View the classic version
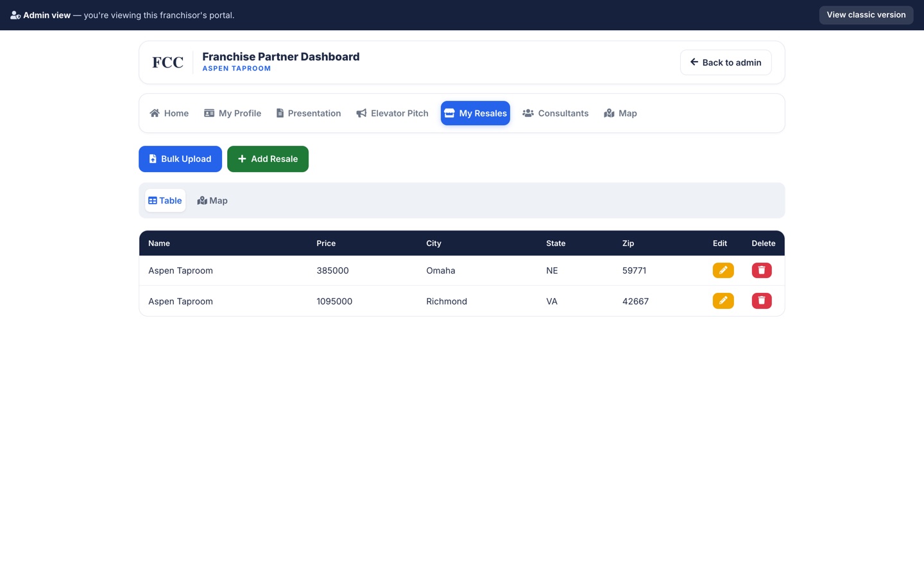Screen dimensions: 924x578 pos(866,15)
